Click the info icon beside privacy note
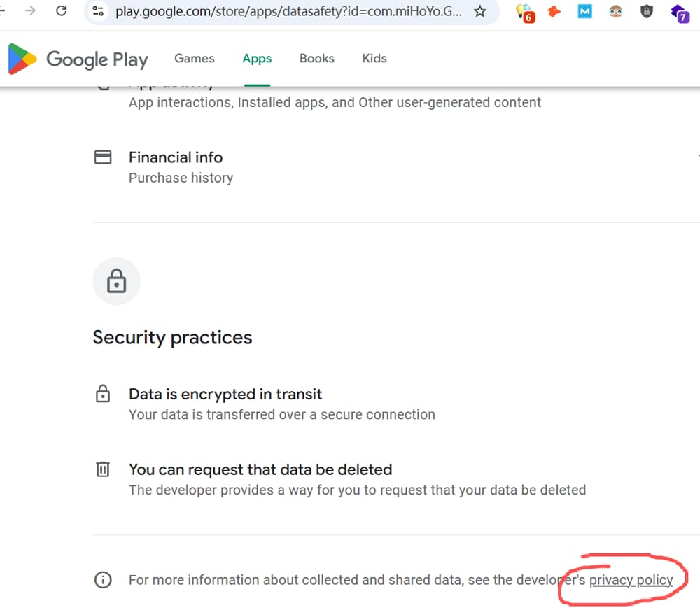Screen dimensions: 700x610 pos(103,580)
